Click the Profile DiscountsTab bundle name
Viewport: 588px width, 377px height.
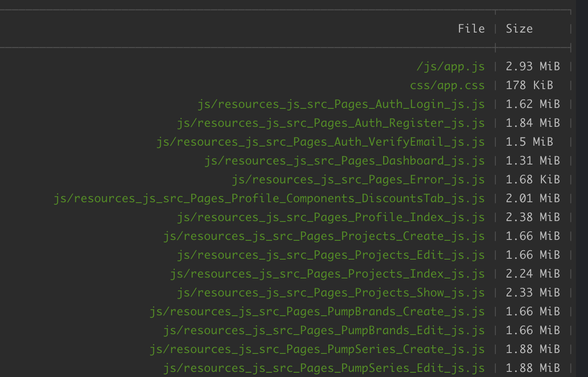click(269, 198)
